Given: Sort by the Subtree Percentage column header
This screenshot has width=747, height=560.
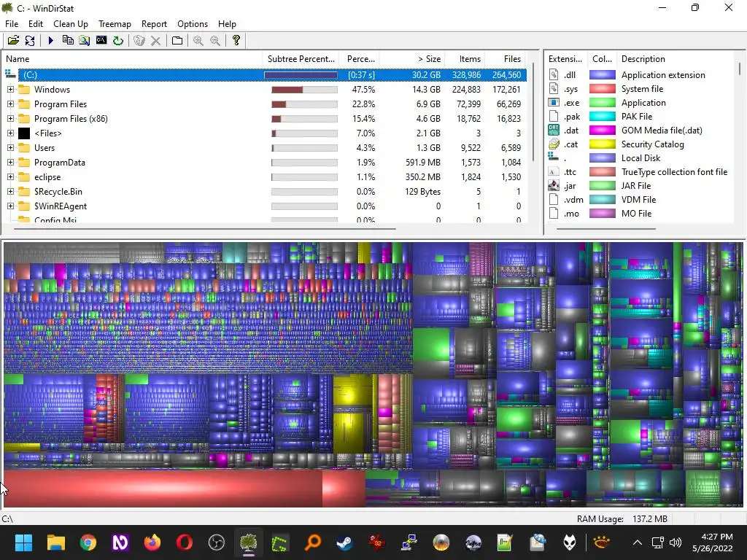Looking at the screenshot, I should 301,59.
